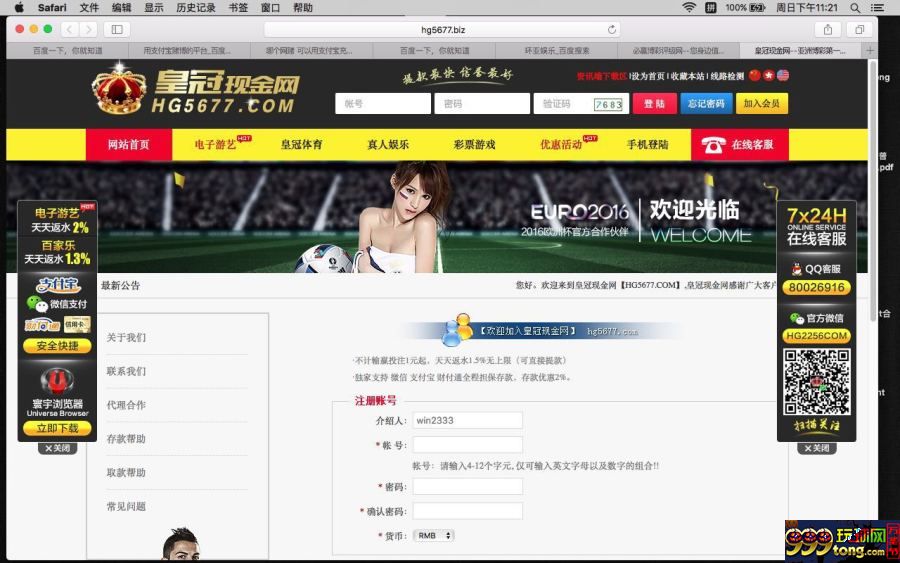Open the 窗口 menu

pyautogui.click(x=270, y=7)
